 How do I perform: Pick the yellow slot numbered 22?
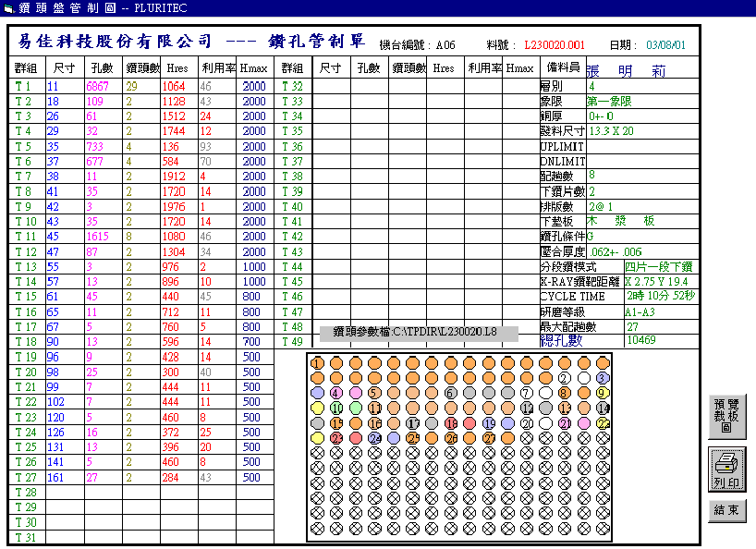point(603,423)
